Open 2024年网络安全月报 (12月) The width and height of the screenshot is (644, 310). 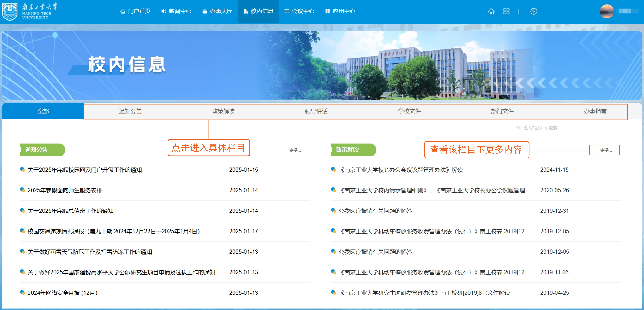(x=62, y=293)
